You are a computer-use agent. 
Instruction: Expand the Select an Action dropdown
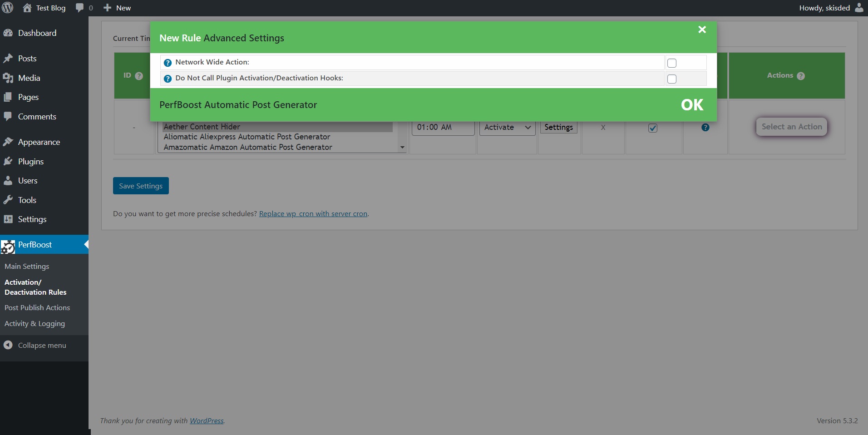(792, 127)
